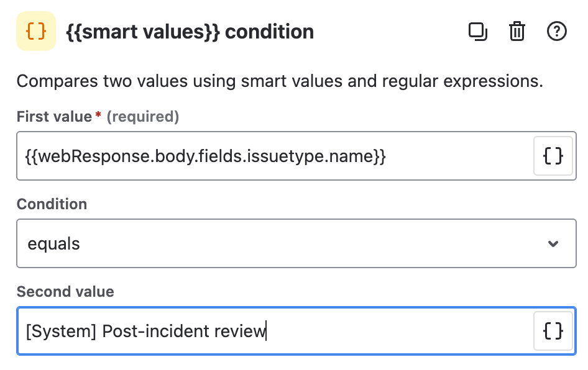Click the "Second value" field label
Image resolution: width=588 pixels, height=370 pixels.
pyautogui.click(x=65, y=292)
